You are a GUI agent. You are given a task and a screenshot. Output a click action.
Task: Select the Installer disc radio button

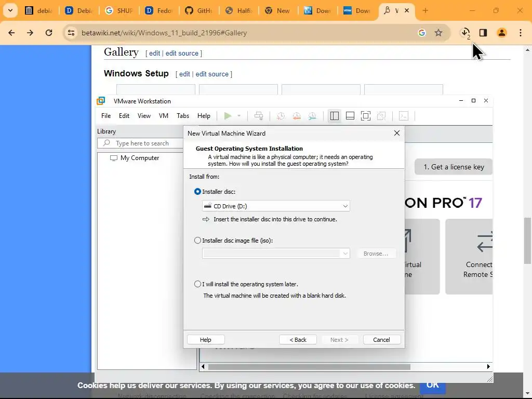(197, 192)
